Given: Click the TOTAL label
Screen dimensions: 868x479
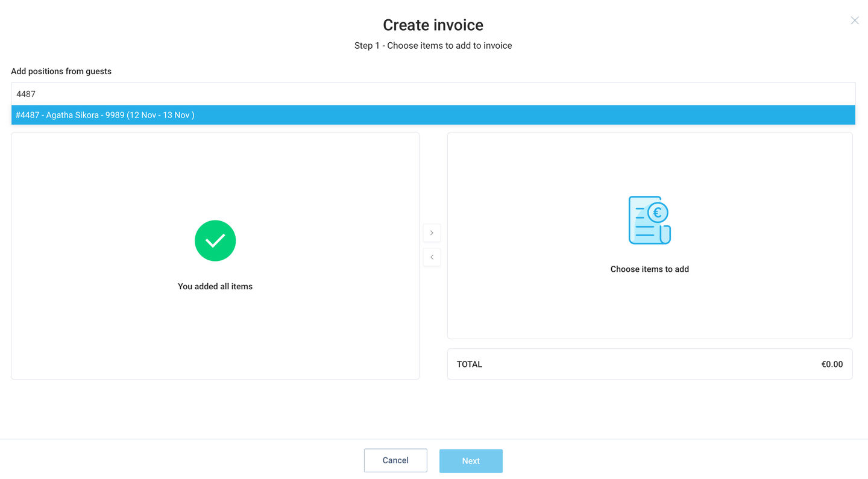Looking at the screenshot, I should coord(470,364).
